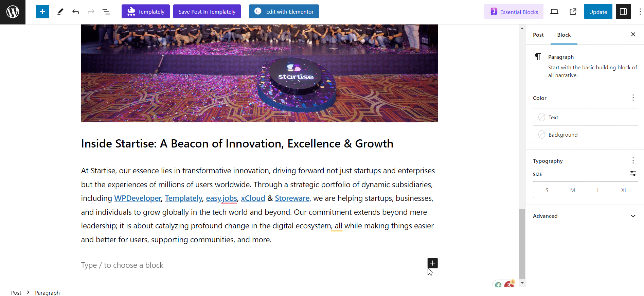Image resolution: width=644 pixels, height=296 pixels.
Task: Click the Edit with Elementor button
Action: pyautogui.click(x=284, y=12)
